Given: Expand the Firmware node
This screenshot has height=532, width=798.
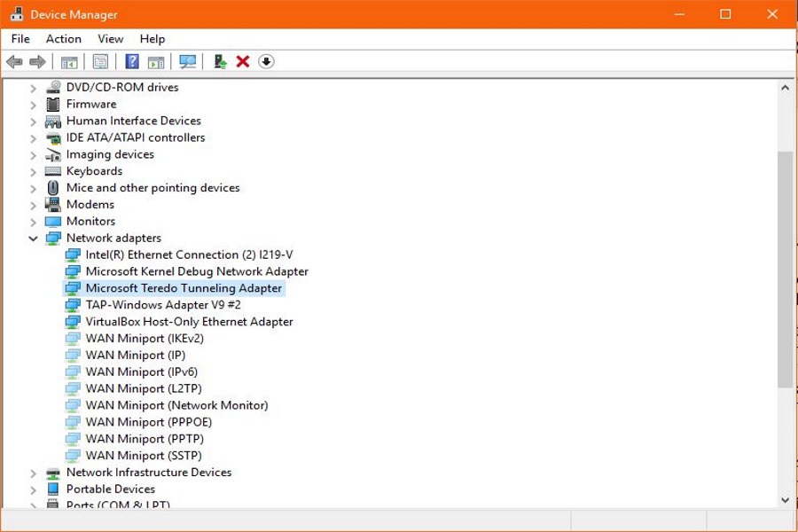Looking at the screenshot, I should click(33, 105).
